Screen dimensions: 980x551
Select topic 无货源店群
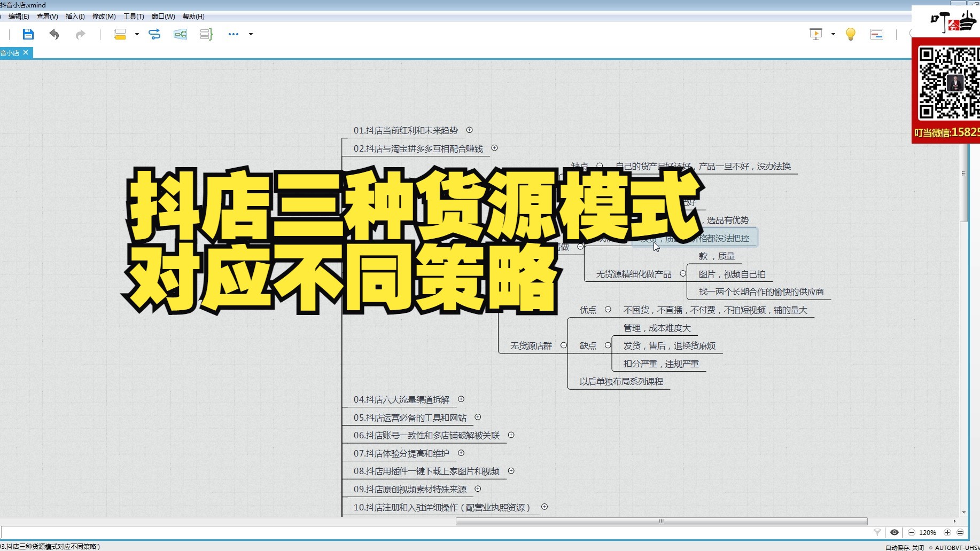[531, 346]
